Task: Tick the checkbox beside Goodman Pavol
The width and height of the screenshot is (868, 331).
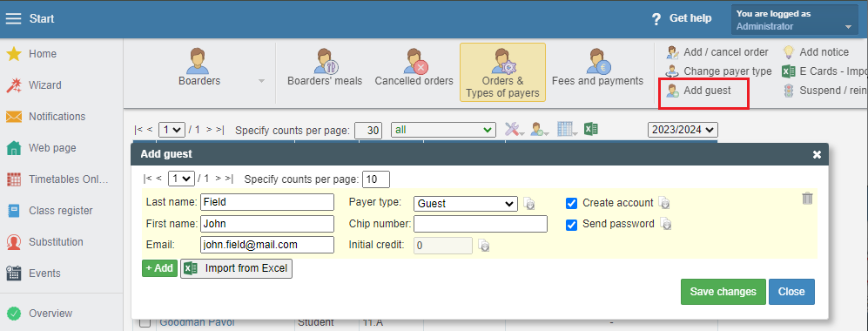Action: tap(145, 322)
